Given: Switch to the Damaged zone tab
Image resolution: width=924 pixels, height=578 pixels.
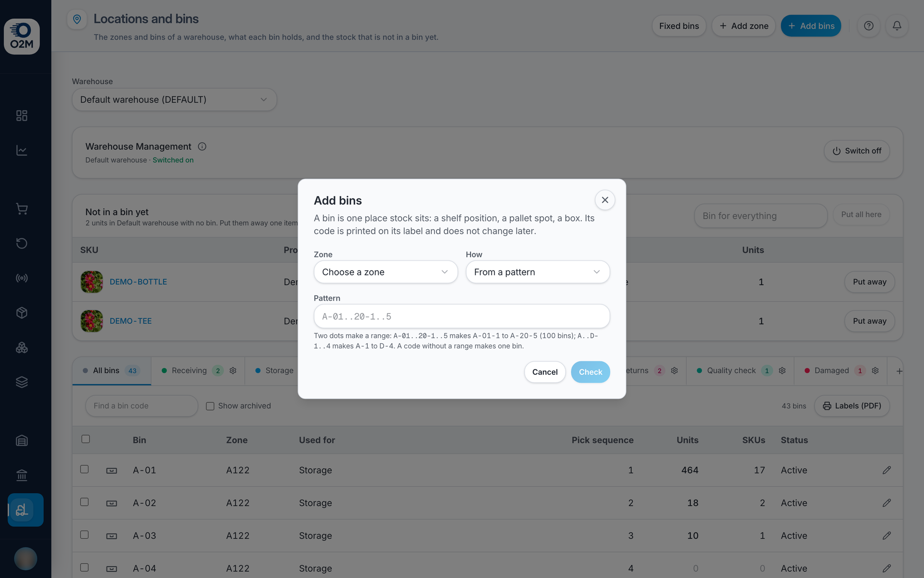Looking at the screenshot, I should tap(842, 370).
